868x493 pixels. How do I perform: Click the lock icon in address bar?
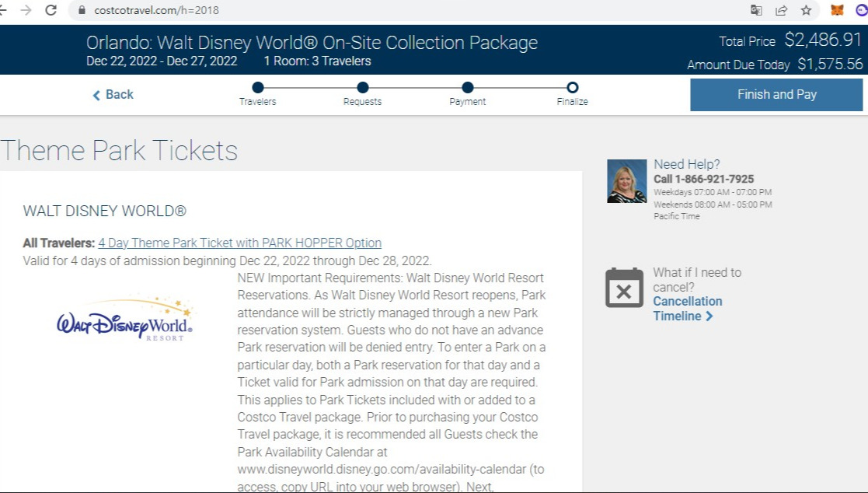point(82,10)
